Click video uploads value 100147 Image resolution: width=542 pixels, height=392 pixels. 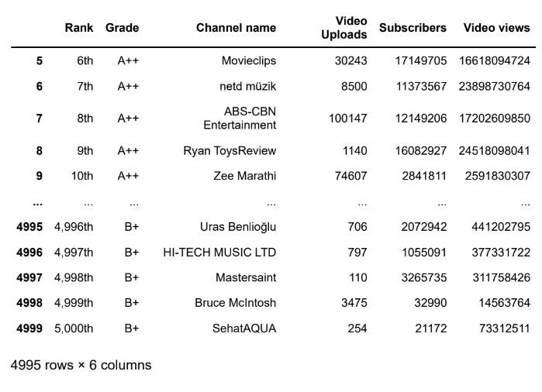(347, 119)
